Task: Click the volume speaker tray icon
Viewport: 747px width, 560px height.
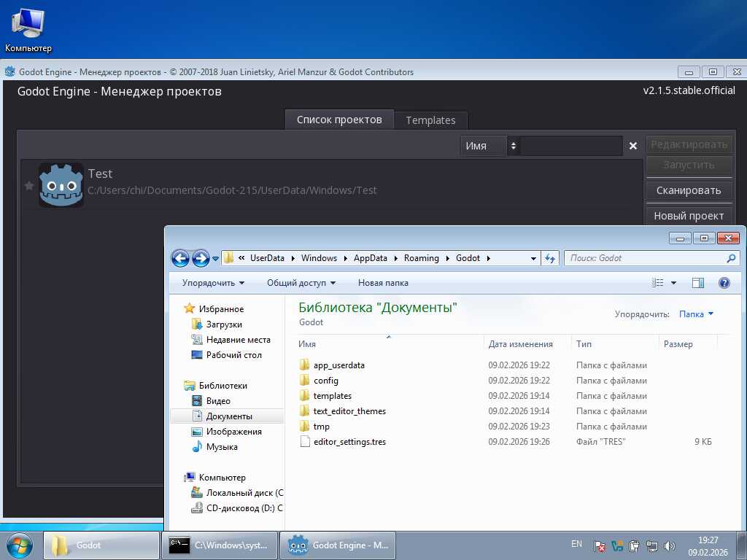Action: pyautogui.click(x=670, y=545)
